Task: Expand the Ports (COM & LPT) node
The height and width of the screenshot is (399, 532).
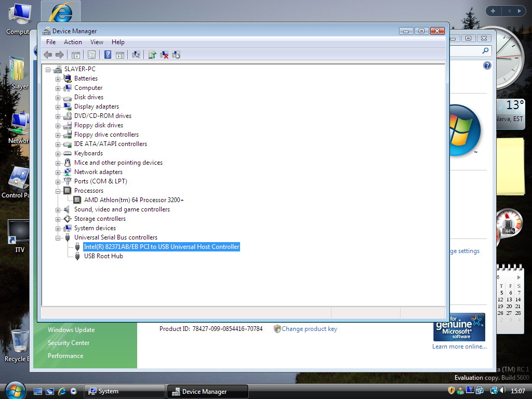Action: (x=58, y=182)
